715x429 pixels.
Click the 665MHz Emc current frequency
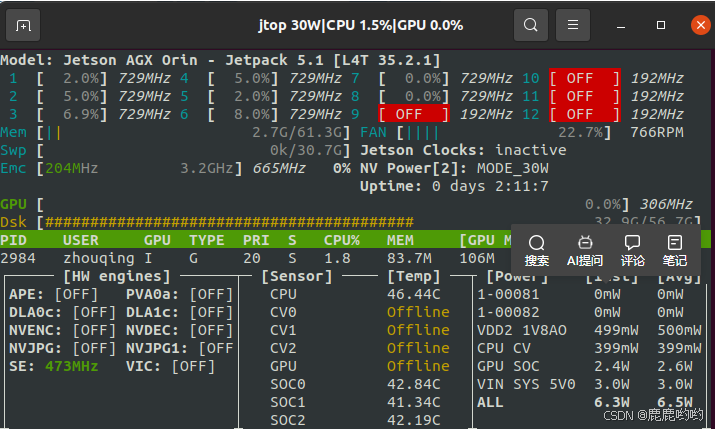coord(279,169)
